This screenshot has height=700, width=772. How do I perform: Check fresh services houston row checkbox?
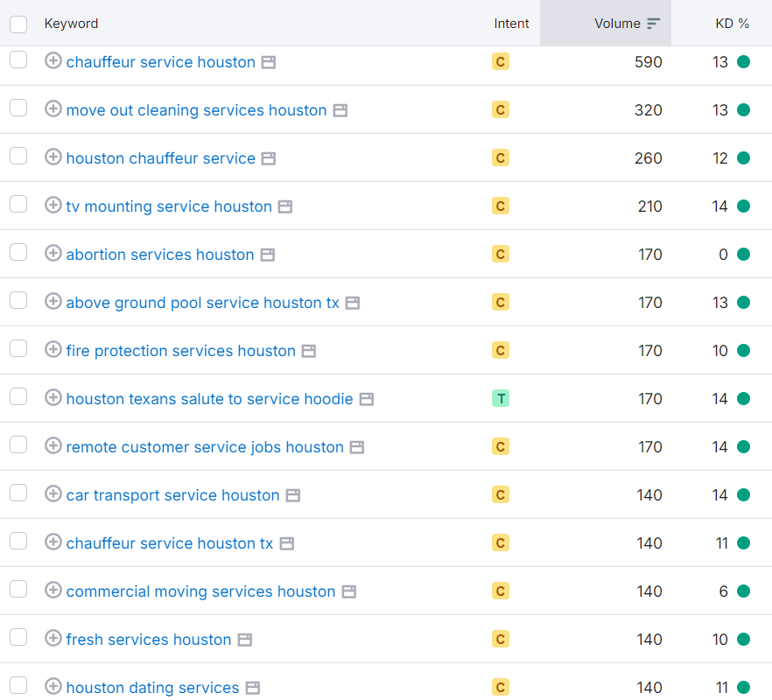tap(18, 637)
